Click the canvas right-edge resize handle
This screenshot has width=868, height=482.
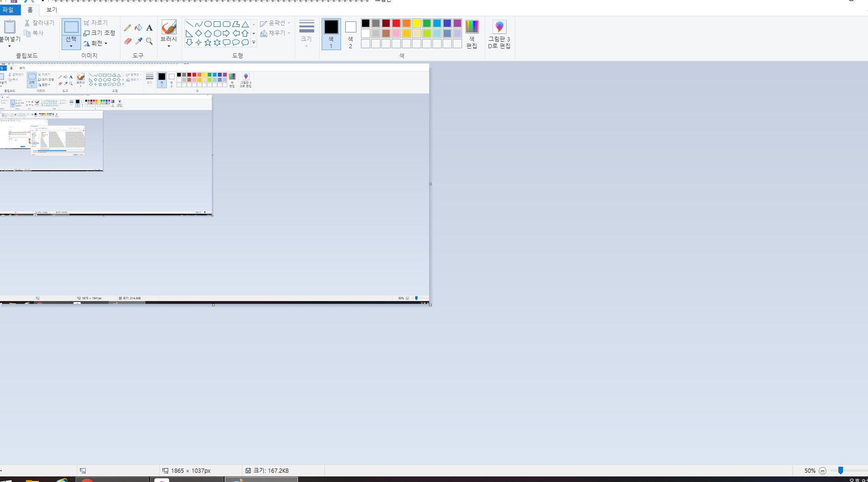pos(430,184)
